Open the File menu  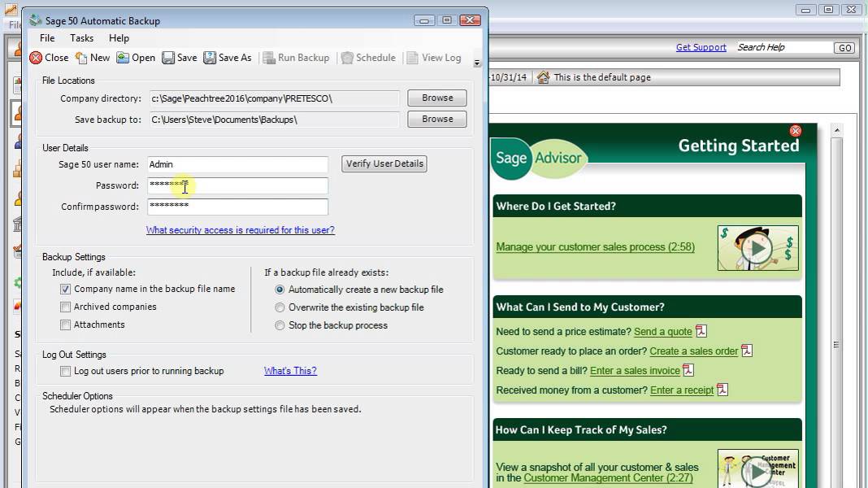[47, 38]
